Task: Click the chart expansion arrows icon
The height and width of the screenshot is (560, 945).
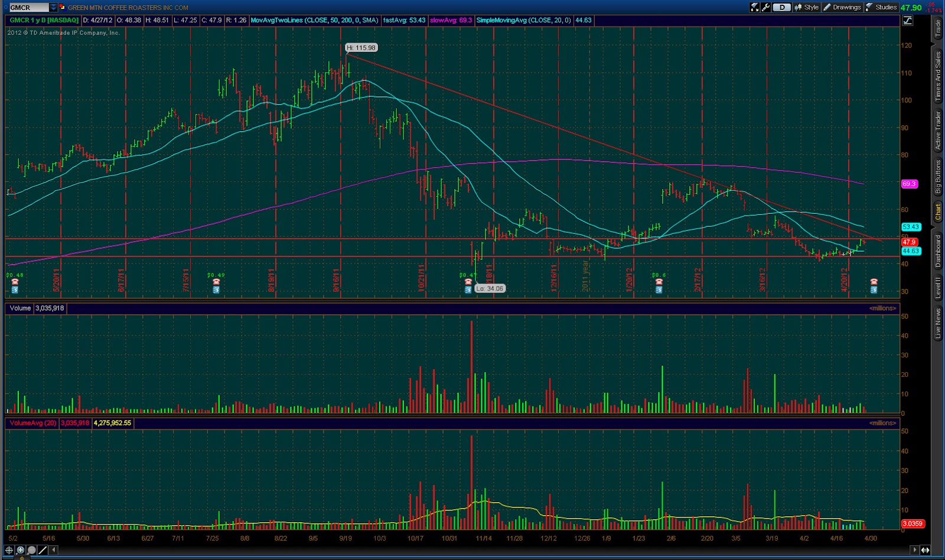Action: (x=925, y=550)
